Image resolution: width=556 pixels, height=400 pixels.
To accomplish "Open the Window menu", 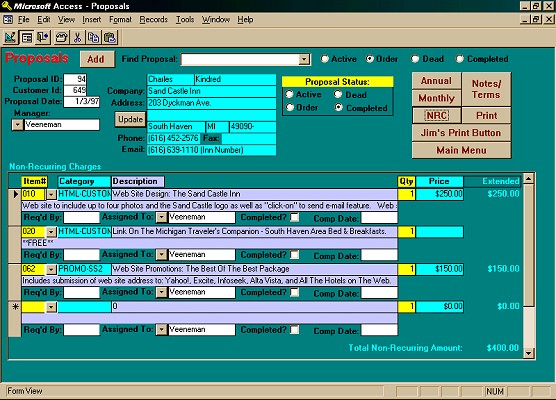I will 216,20.
